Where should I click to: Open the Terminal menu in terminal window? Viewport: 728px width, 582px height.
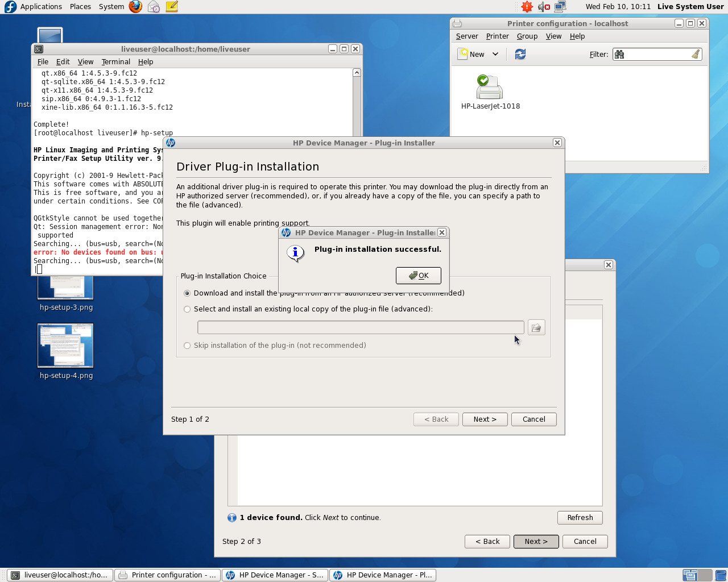pos(115,61)
